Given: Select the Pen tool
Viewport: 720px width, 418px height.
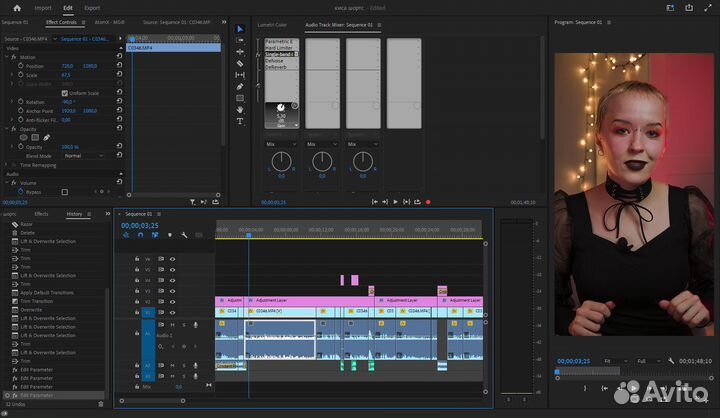Looking at the screenshot, I should 240,87.
